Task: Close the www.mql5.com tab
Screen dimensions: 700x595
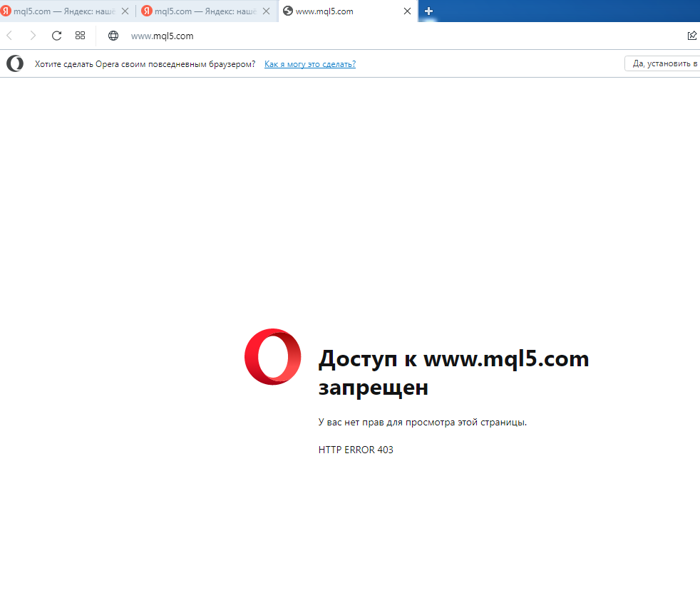Action: pos(407,11)
